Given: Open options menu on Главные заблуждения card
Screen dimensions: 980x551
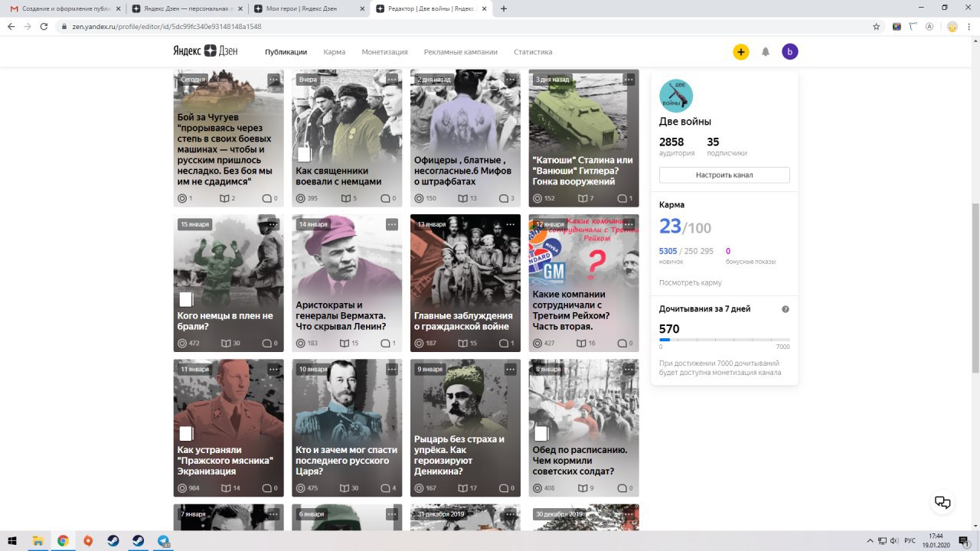Looking at the screenshot, I should 511,224.
